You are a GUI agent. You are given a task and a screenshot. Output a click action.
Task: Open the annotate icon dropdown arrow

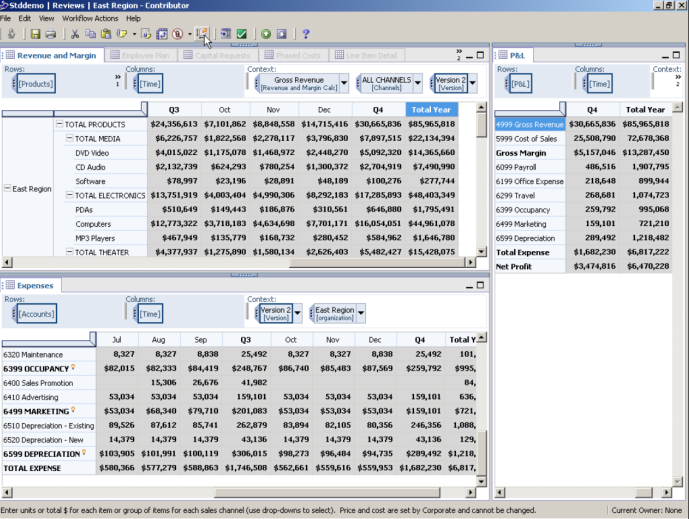click(x=134, y=34)
